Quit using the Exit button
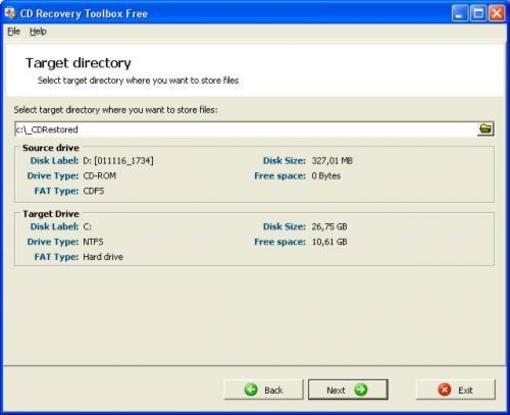Screen dimensions: 510x415 456,389
